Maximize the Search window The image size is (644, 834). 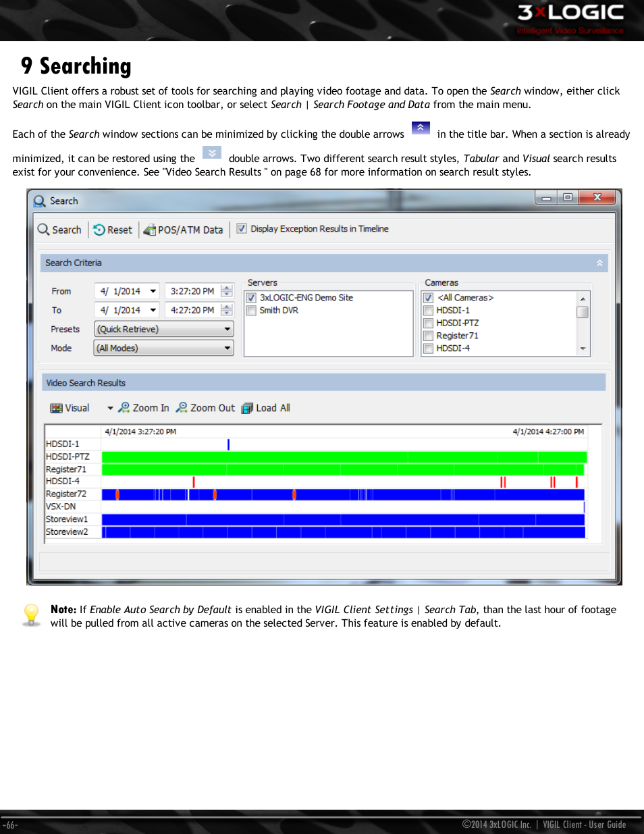(x=568, y=197)
